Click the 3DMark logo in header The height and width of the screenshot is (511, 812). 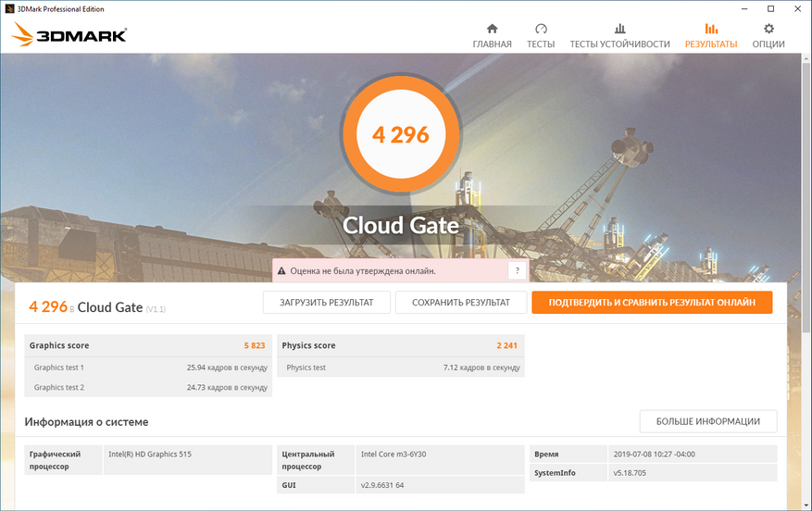coord(69,35)
